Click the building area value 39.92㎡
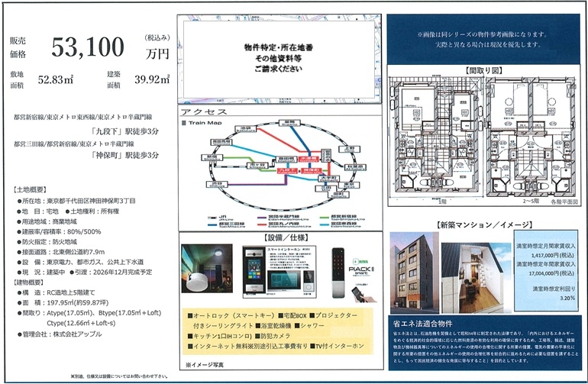Image resolution: width=588 pixels, height=384 pixels. [x=152, y=79]
